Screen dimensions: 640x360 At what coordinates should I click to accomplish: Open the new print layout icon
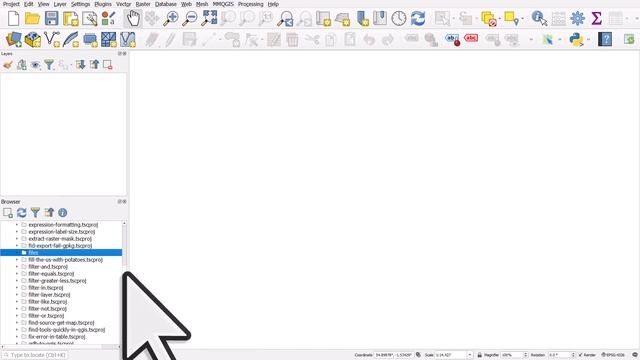pyautogui.click(x=71, y=19)
